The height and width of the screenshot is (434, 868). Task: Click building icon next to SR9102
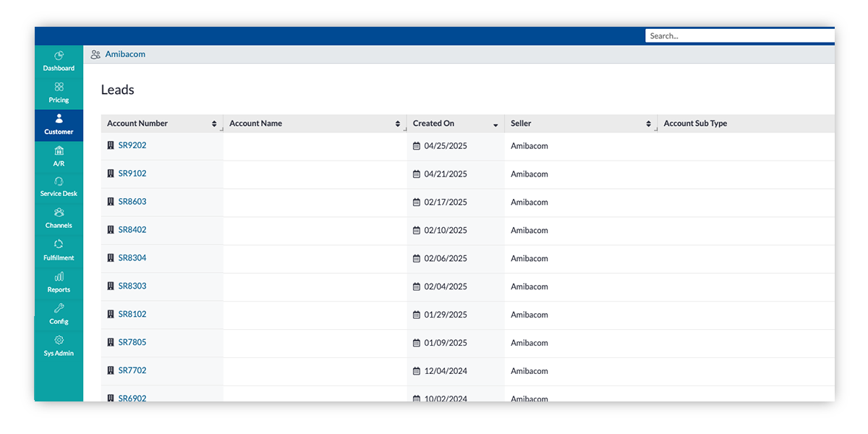click(x=111, y=174)
